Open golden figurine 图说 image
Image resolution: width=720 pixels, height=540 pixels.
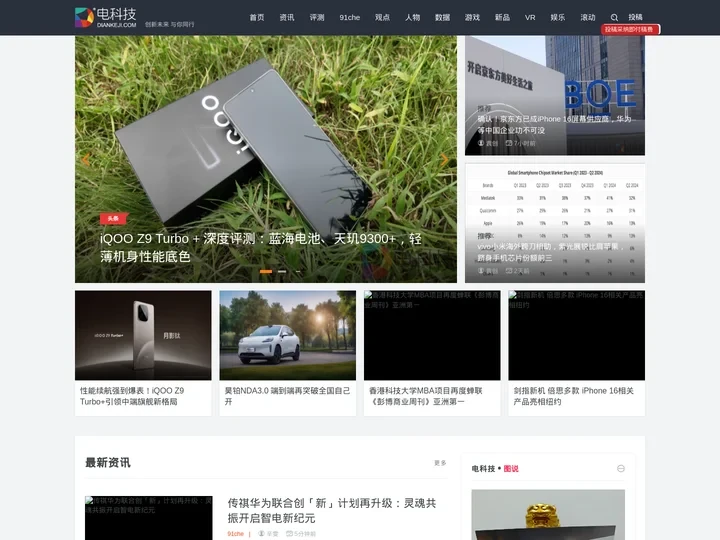tap(548, 515)
